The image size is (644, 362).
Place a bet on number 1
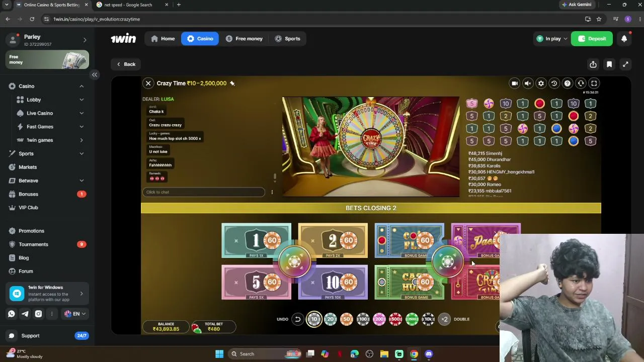(x=256, y=241)
